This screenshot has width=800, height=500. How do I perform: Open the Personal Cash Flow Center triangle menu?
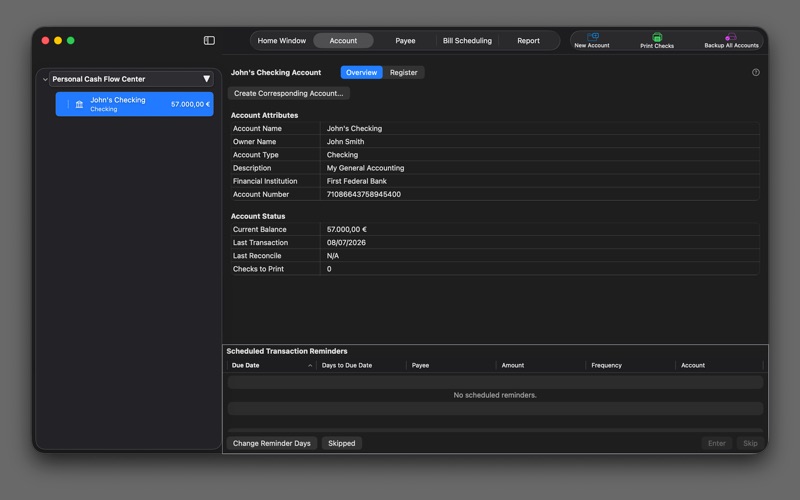(x=206, y=79)
